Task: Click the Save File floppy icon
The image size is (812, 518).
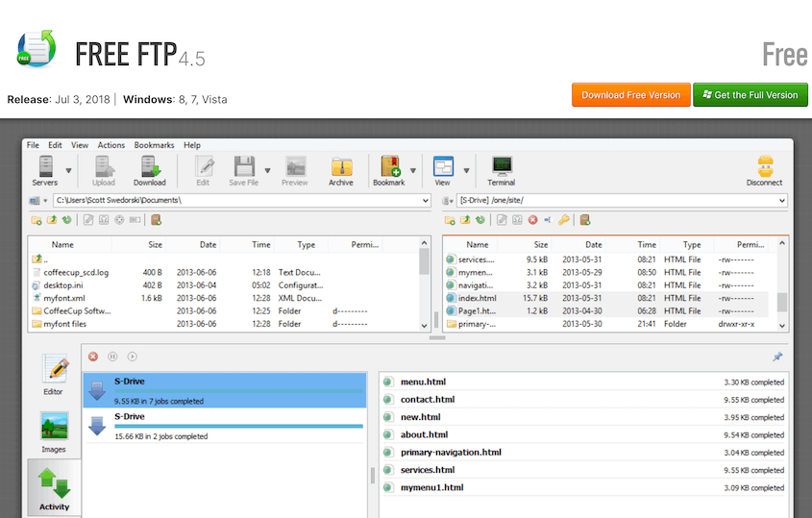Action: click(244, 171)
